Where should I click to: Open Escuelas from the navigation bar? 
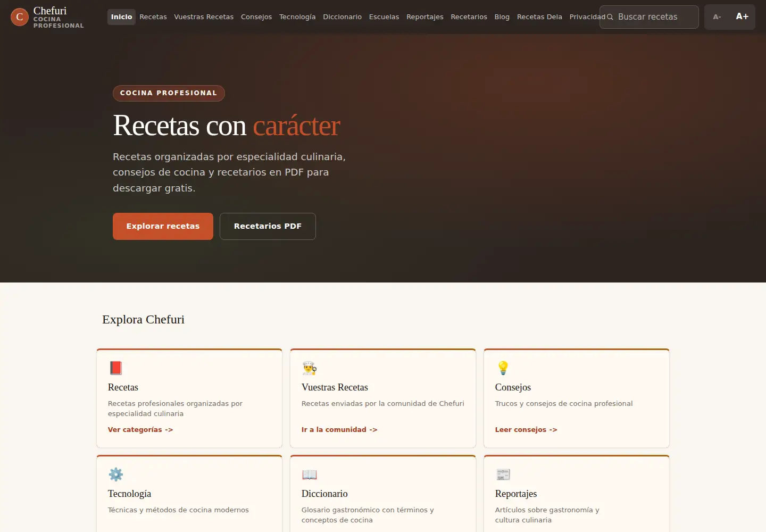(x=384, y=17)
